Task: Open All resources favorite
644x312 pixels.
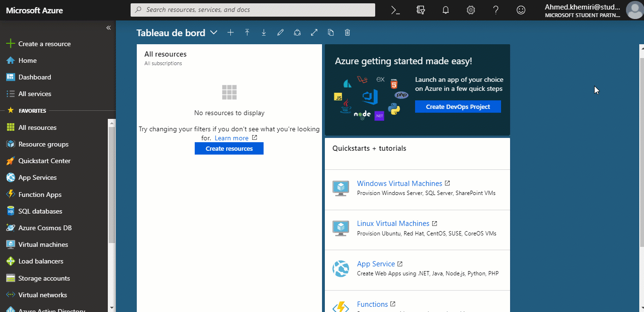Action: pos(37,127)
